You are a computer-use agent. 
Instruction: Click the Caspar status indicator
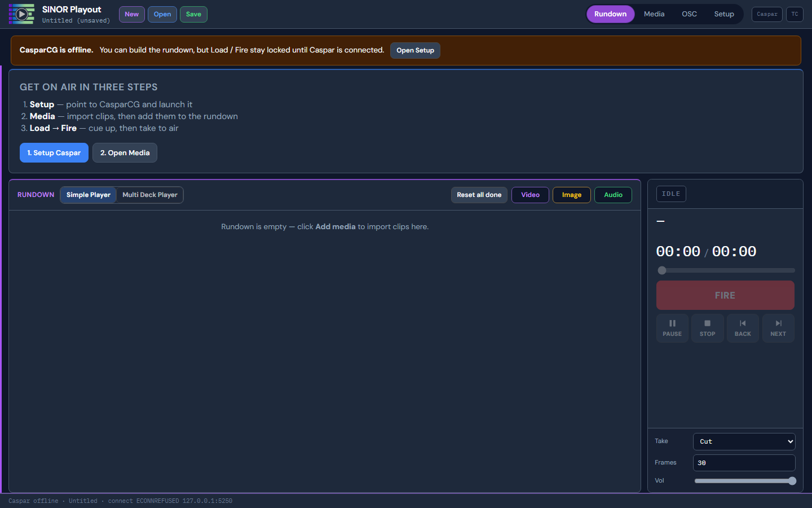(x=767, y=14)
